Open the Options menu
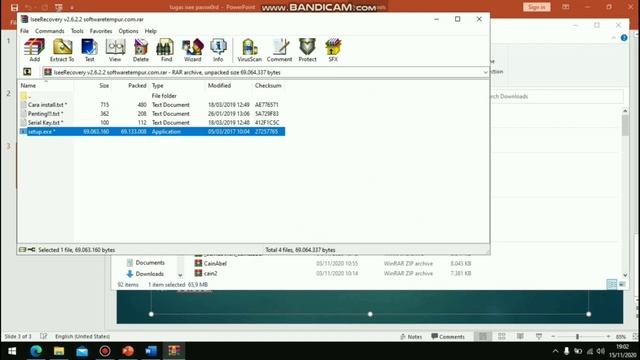The image size is (640, 360). point(128,31)
